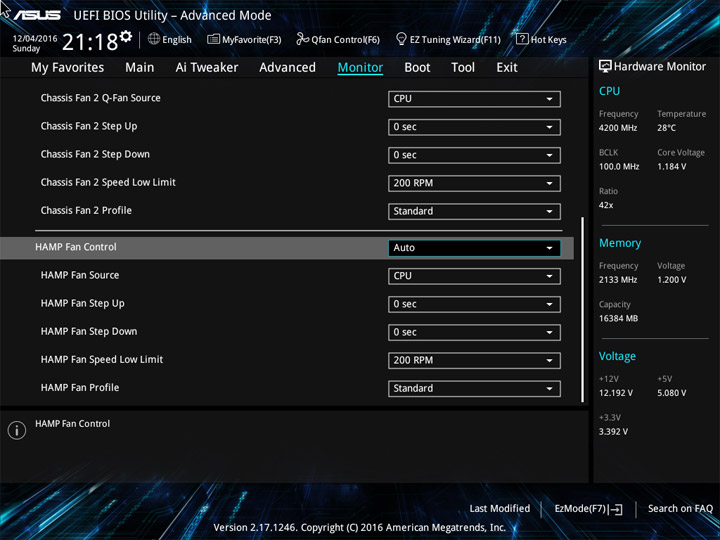Click the Hardware Monitor screen icon
The height and width of the screenshot is (540, 720).
[x=605, y=66]
